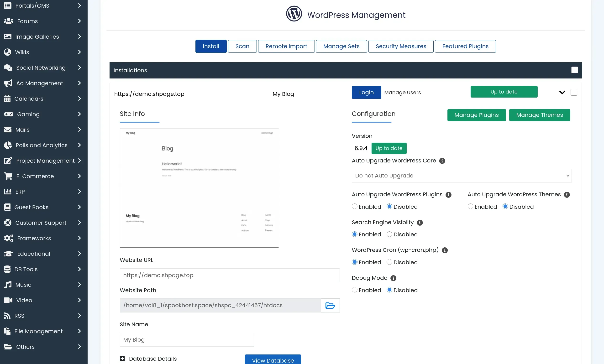
Task: Click the File Management icon
Action: [7, 331]
